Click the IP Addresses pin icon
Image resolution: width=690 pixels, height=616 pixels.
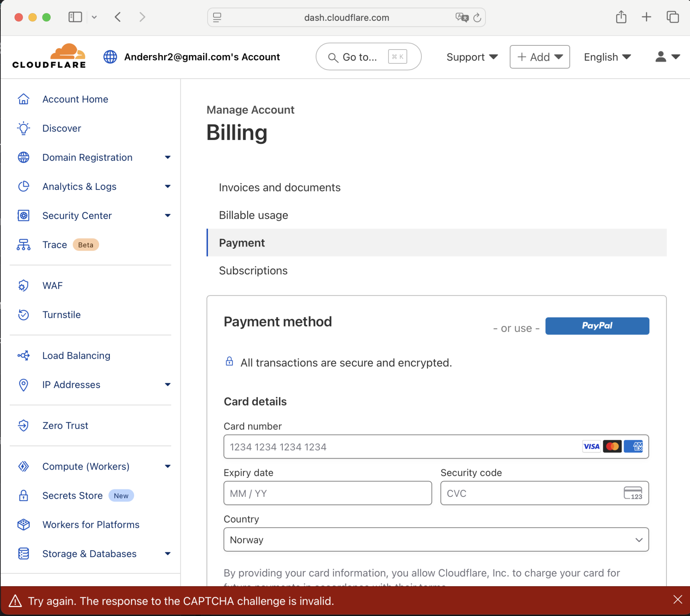pos(23,385)
